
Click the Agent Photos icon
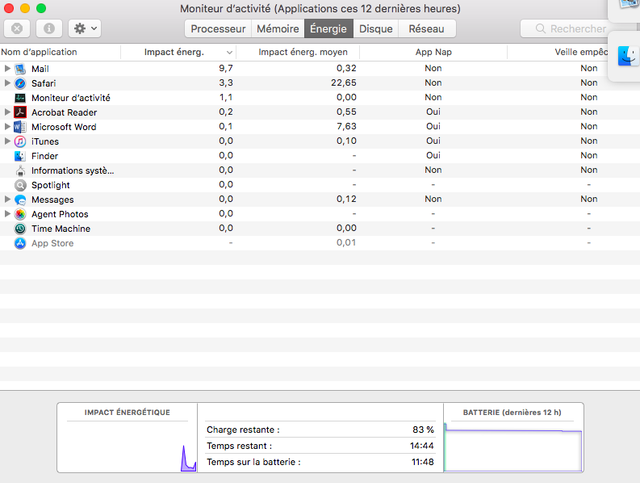click(20, 214)
